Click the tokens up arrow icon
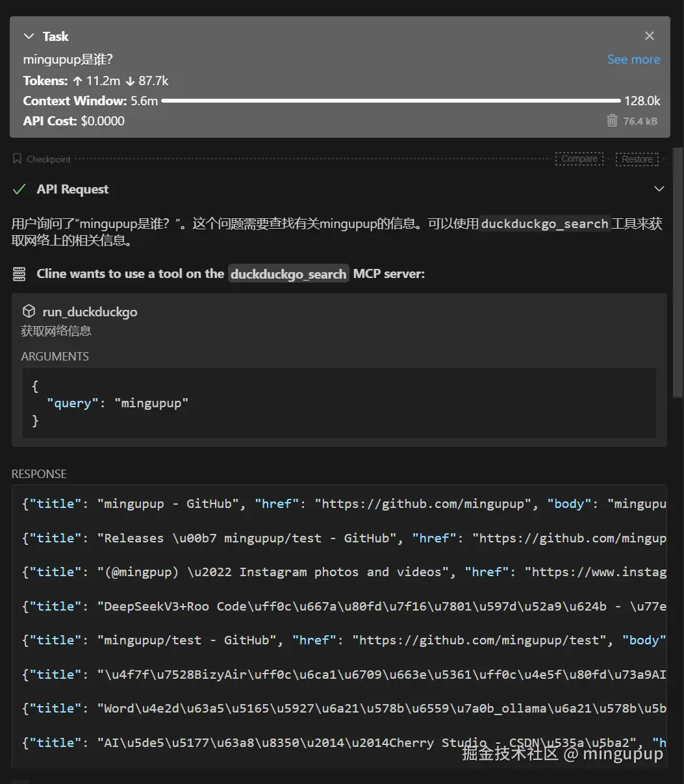The height and width of the screenshot is (784, 684). [x=77, y=81]
